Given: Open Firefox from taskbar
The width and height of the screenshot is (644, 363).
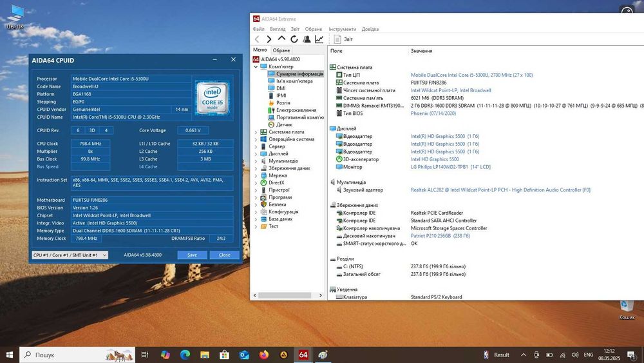Looking at the screenshot, I should (x=263, y=355).
